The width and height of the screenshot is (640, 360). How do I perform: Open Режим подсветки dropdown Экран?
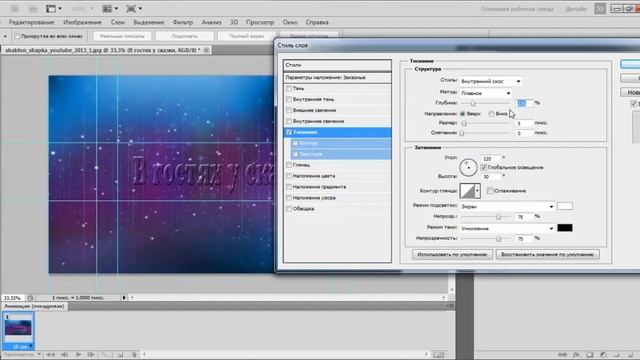click(x=507, y=207)
